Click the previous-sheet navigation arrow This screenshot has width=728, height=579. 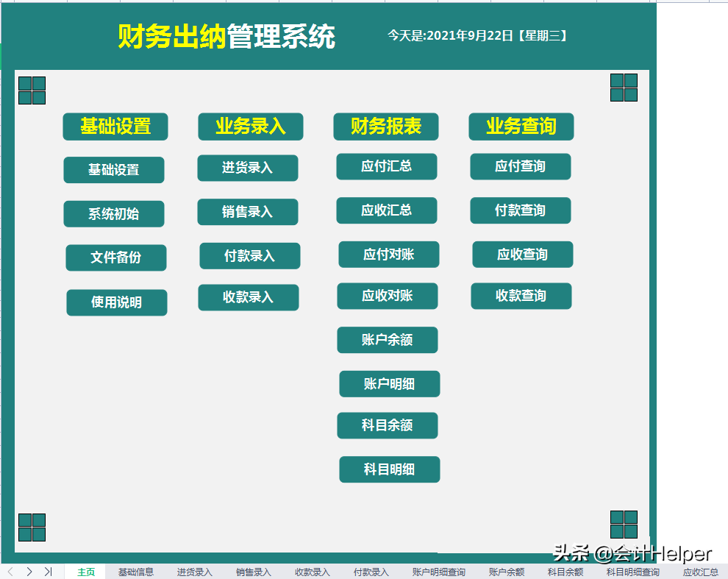[x=29, y=571]
